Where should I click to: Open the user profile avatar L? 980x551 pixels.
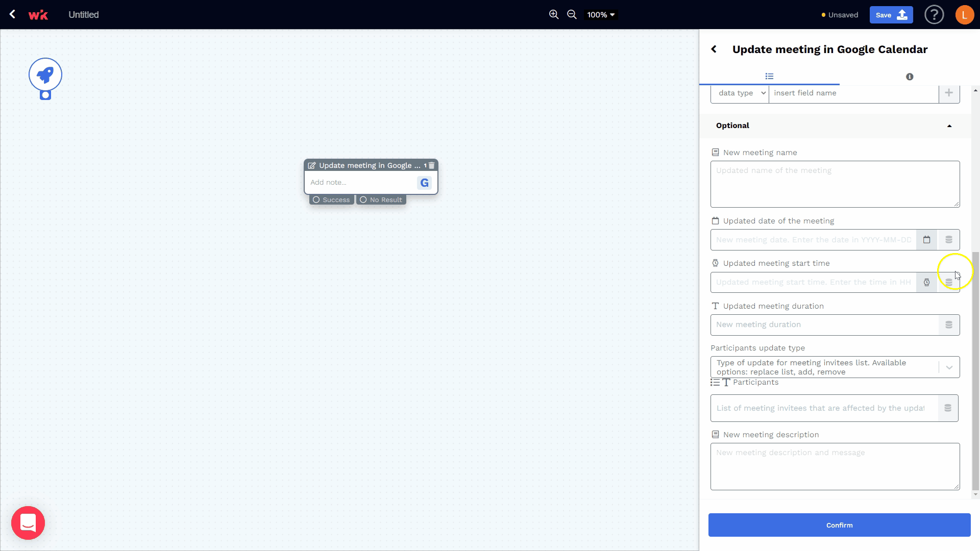[964, 15]
